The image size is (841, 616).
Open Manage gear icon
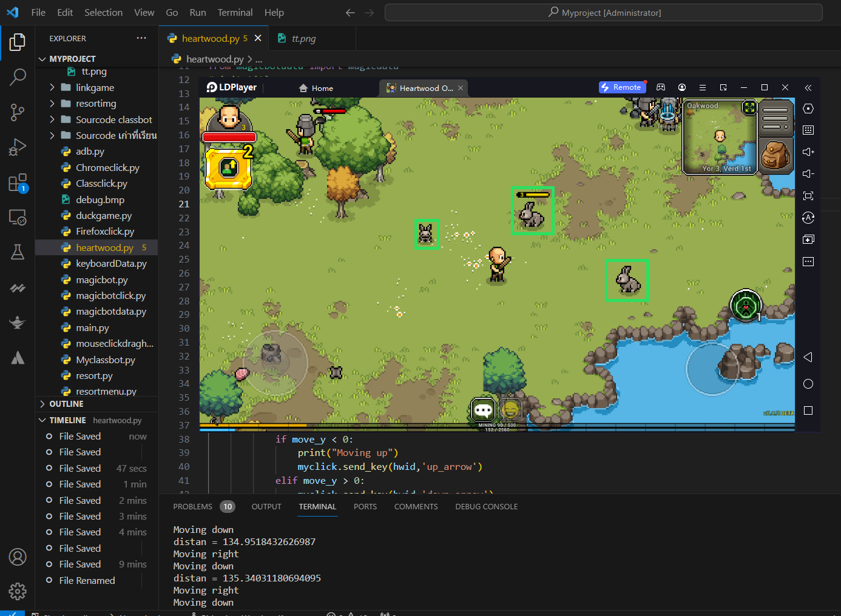coord(18,591)
